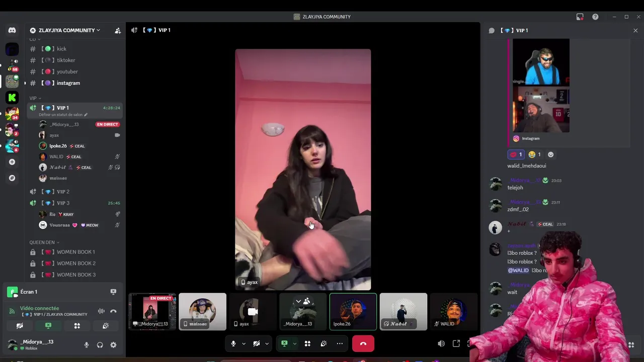Open the instagram text channel
Screen dimensions: 644x362
[x=74, y=83]
